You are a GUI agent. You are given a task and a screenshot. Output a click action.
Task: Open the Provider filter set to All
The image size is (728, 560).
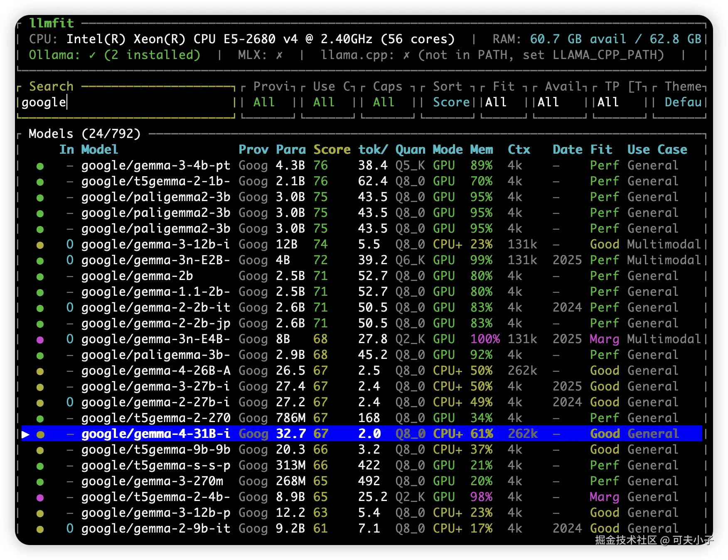[x=268, y=102]
